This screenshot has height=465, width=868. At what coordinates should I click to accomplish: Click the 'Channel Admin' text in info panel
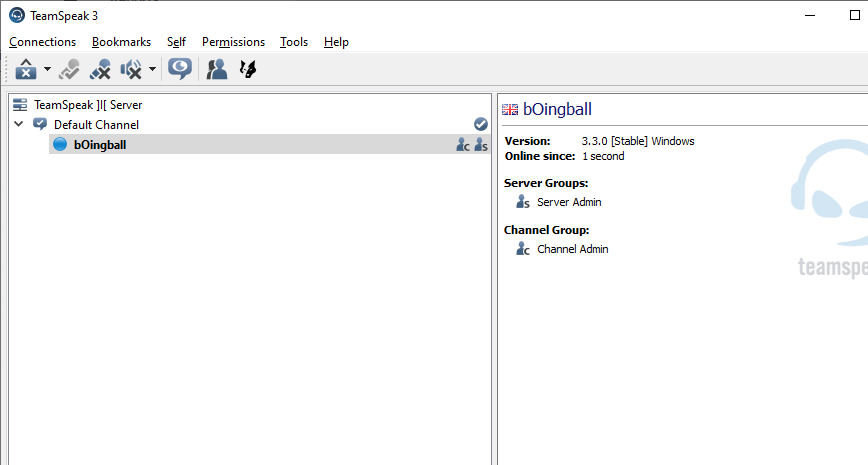pos(572,249)
